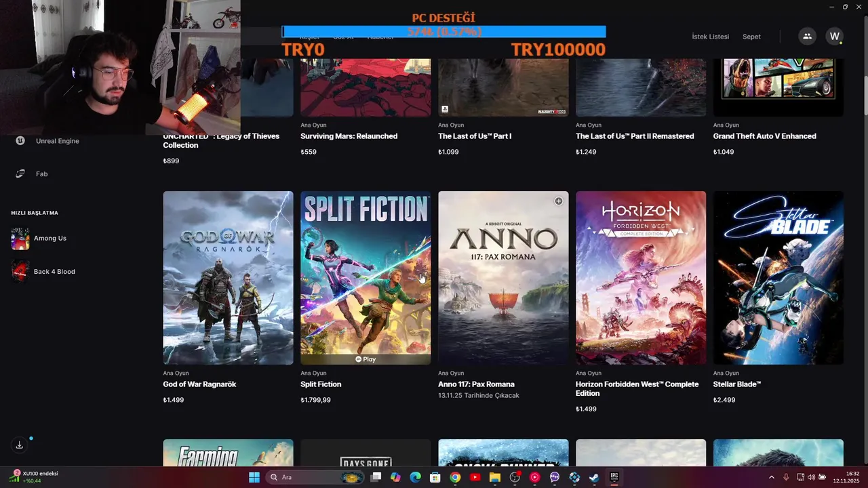
Task: Open Copilot from the taskbar
Action: pos(395,477)
